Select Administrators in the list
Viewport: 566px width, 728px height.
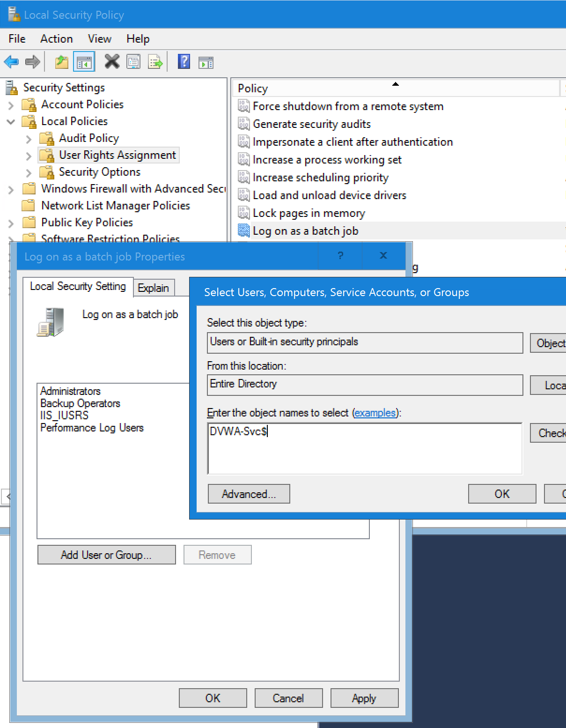click(70, 391)
